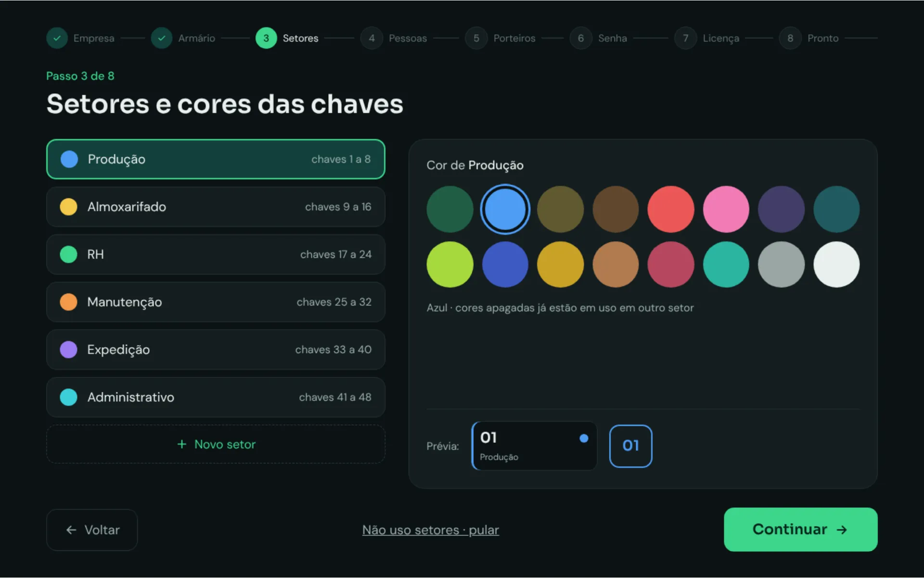This screenshot has height=578, width=924.
Task: Pick the gray color swatch
Action: pos(781,264)
